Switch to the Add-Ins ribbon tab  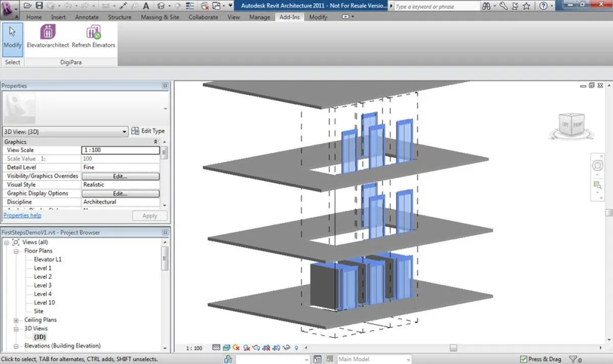(289, 17)
